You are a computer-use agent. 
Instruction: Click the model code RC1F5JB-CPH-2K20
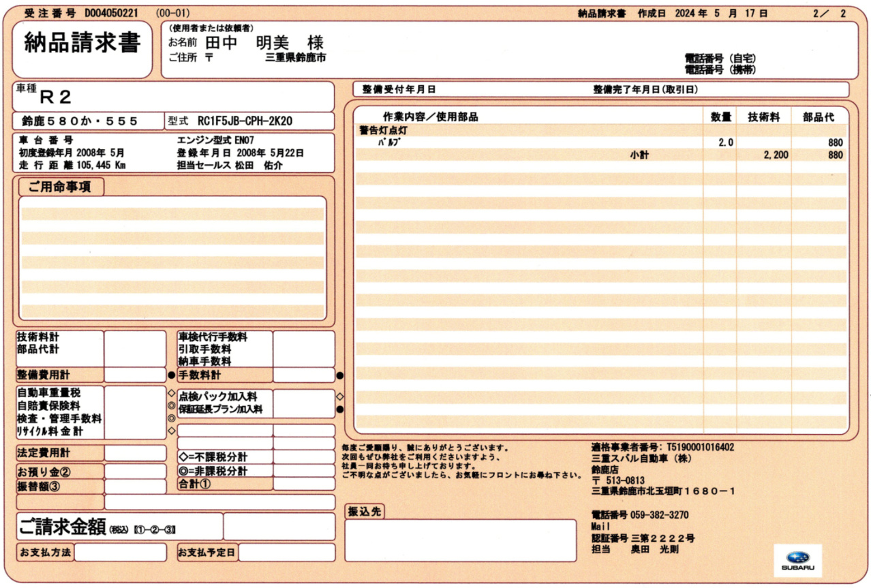[245, 121]
